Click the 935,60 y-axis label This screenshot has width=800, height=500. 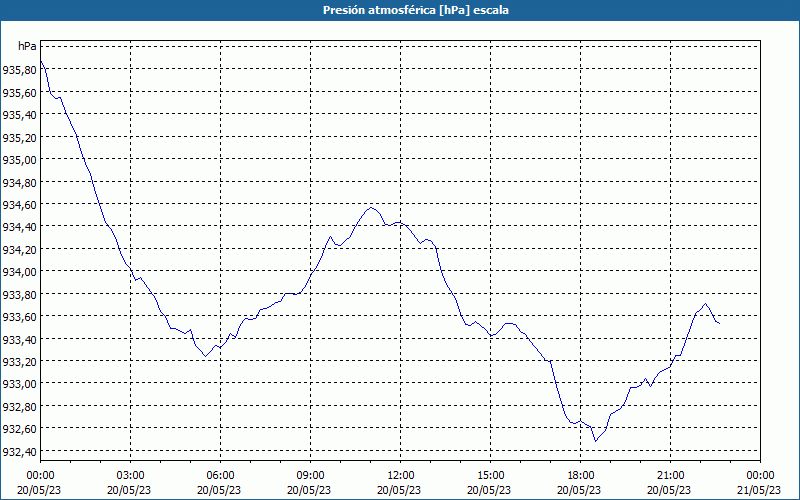(19, 92)
